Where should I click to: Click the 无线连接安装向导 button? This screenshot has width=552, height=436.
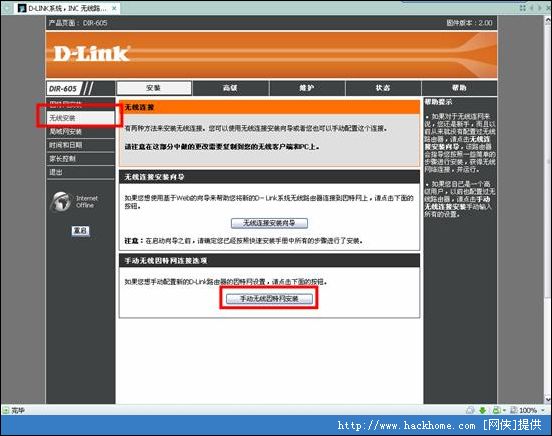(269, 223)
